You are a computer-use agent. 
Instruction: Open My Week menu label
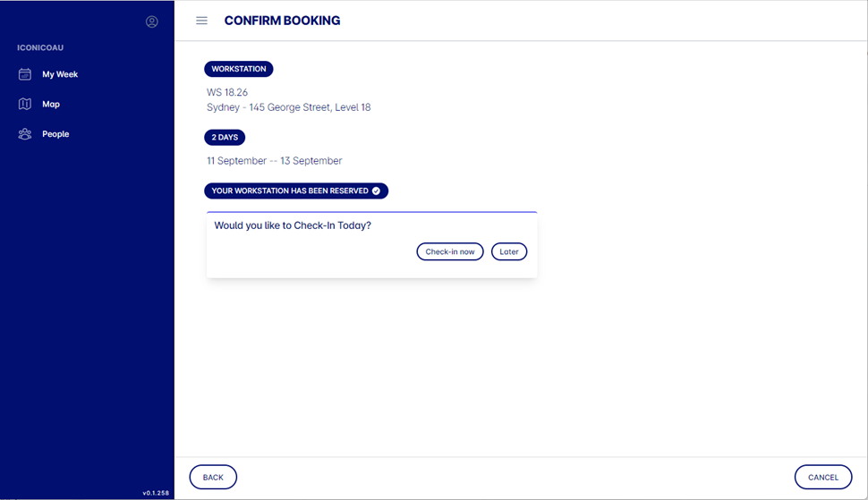pos(60,74)
